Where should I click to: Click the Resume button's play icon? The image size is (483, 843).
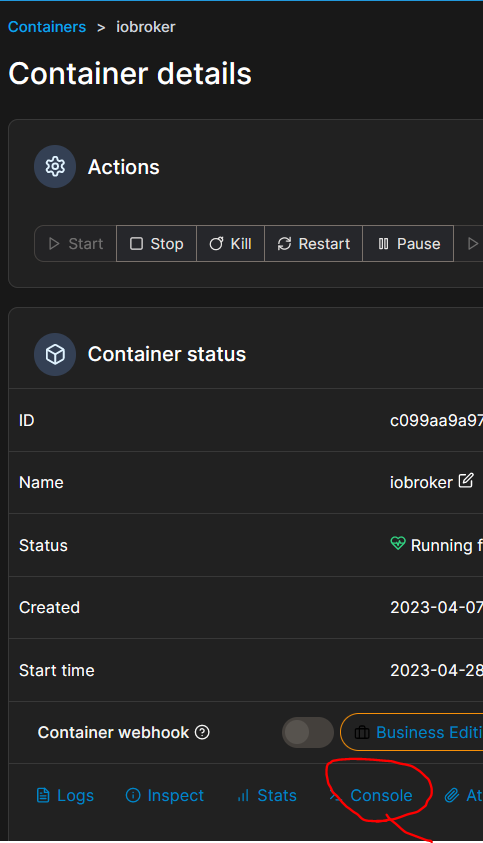[473, 244]
